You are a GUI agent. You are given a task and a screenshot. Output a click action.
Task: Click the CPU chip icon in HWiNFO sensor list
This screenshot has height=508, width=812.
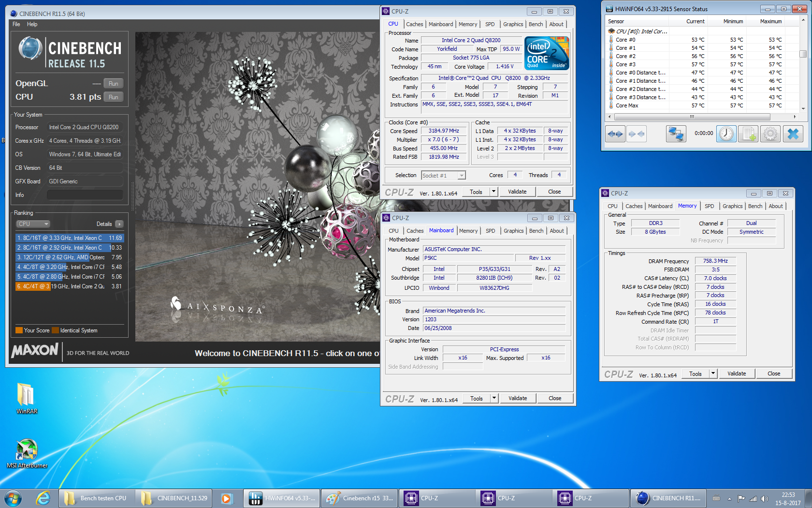[x=611, y=31]
